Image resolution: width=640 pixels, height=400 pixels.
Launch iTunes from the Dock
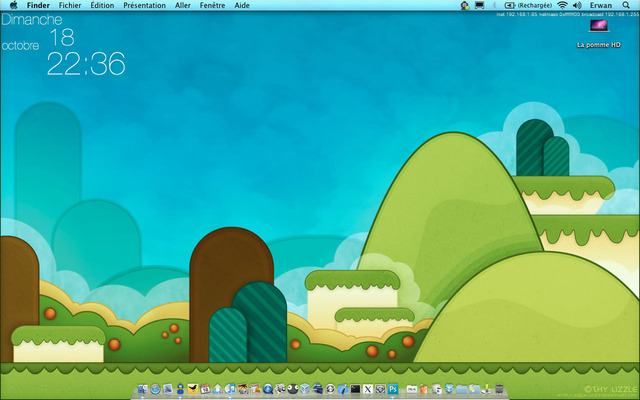click(230, 389)
